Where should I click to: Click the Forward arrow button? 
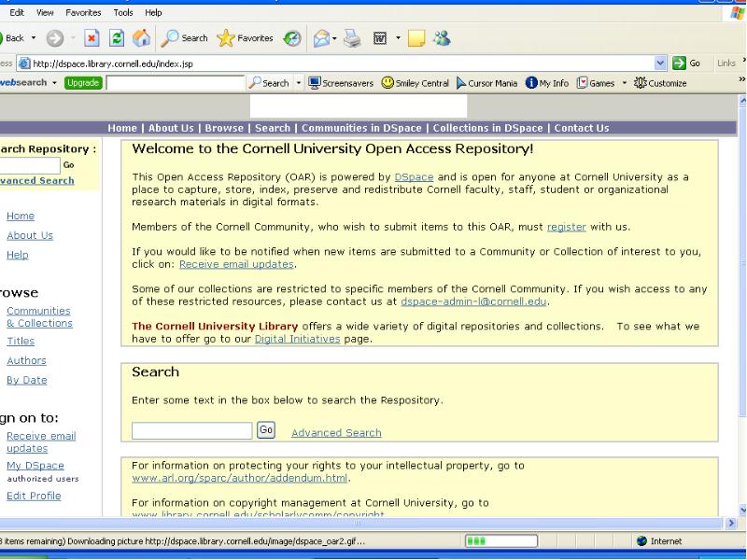pyautogui.click(x=55, y=38)
